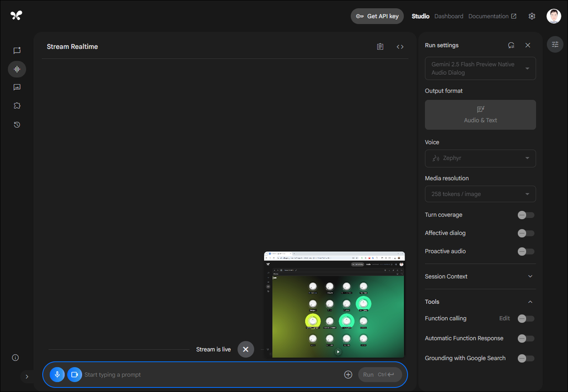Click the Google AI Studio logo

(x=16, y=15)
